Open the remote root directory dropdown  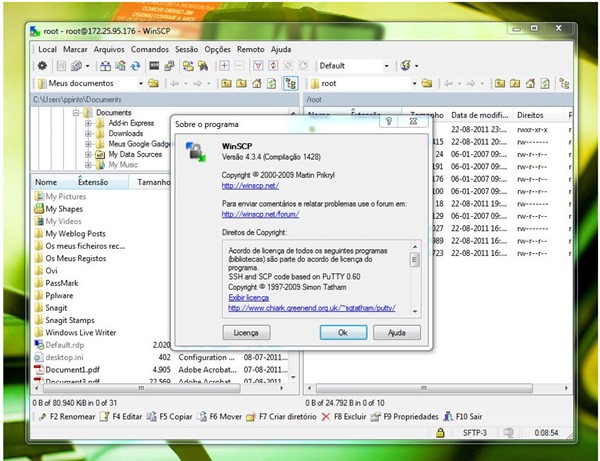click(x=414, y=83)
